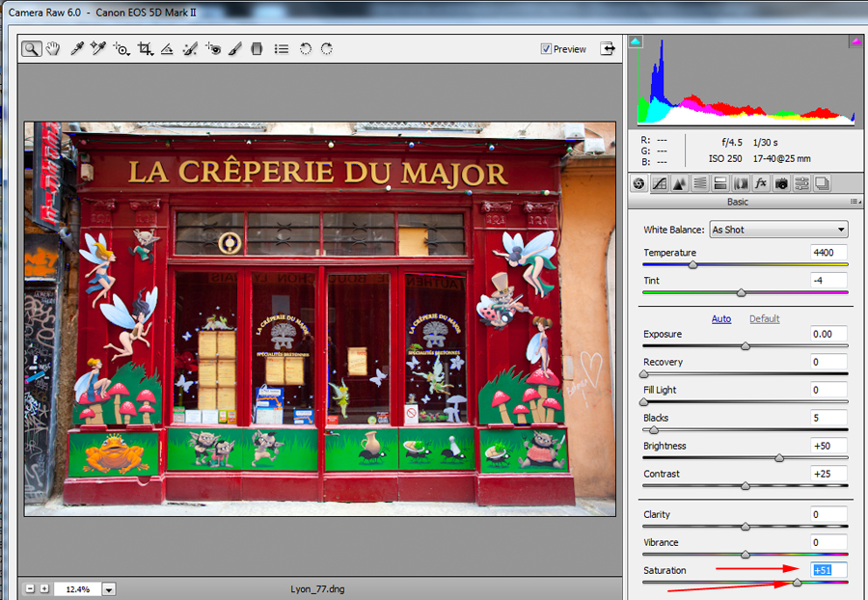Click the Blacks value field
The height and width of the screenshot is (600, 868).
828,418
